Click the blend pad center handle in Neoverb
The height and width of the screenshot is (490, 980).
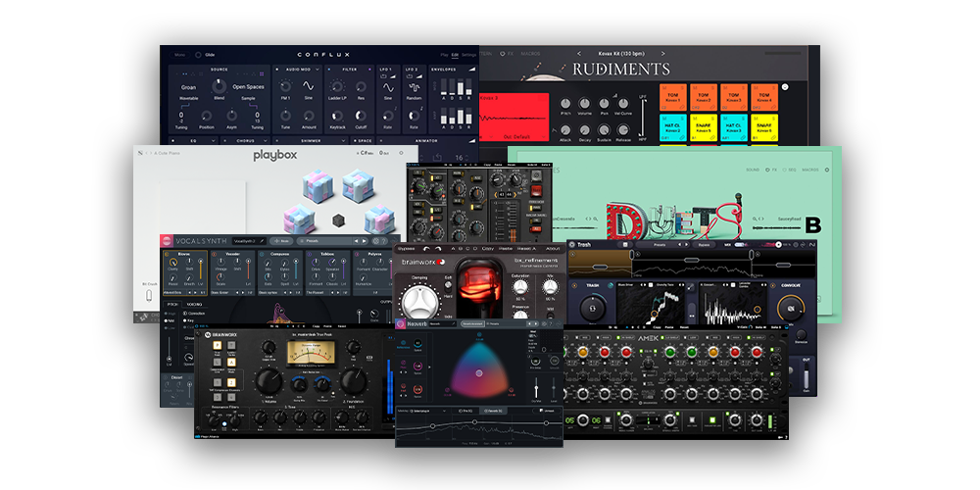click(479, 373)
